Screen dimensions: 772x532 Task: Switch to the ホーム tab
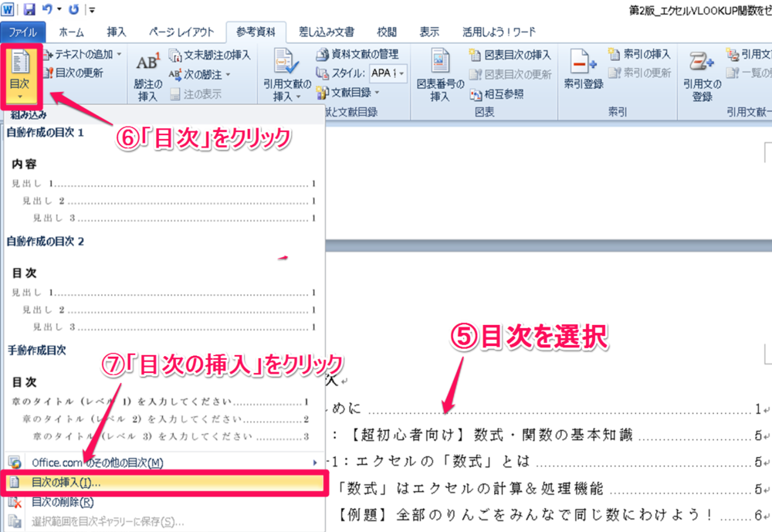71,32
